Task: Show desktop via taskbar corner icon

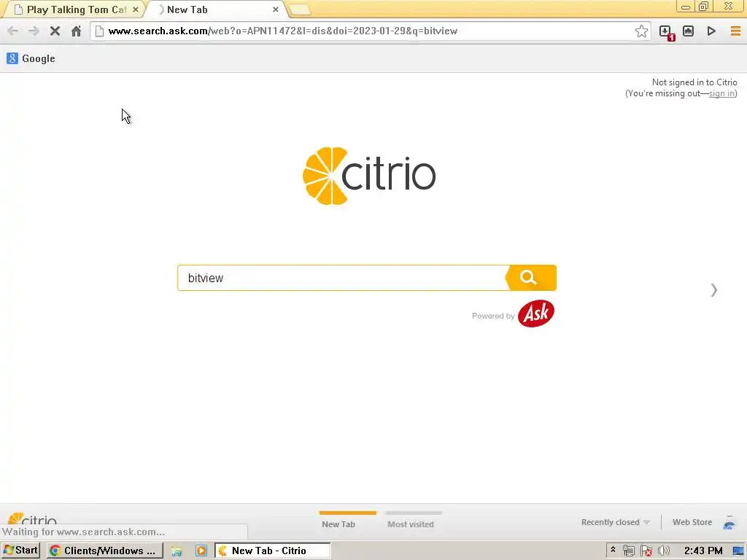Action: (738, 551)
